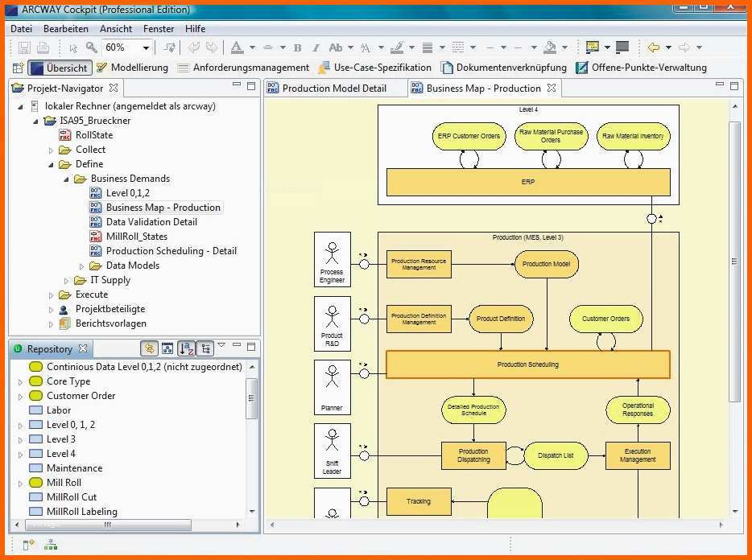This screenshot has height=560, width=752.
Task: Maximize the Projekt-Navigator panel
Action: tap(251, 86)
